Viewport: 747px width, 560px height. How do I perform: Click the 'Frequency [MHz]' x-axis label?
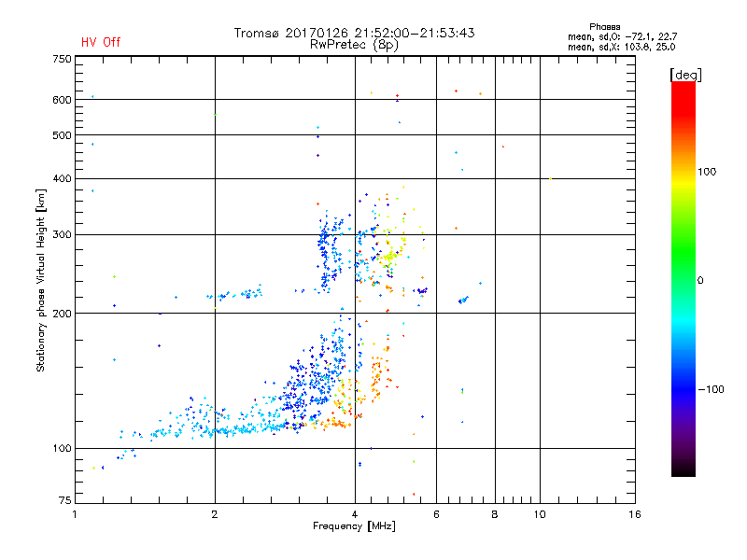point(354,526)
